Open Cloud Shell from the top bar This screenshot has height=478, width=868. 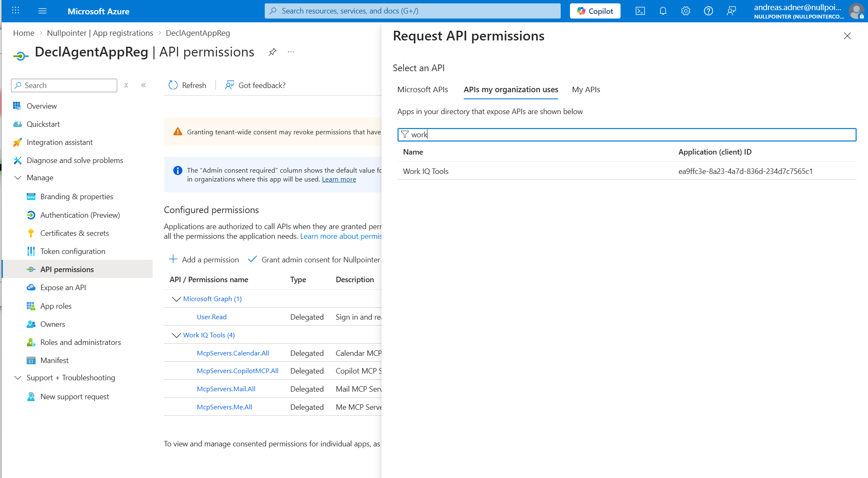click(640, 11)
